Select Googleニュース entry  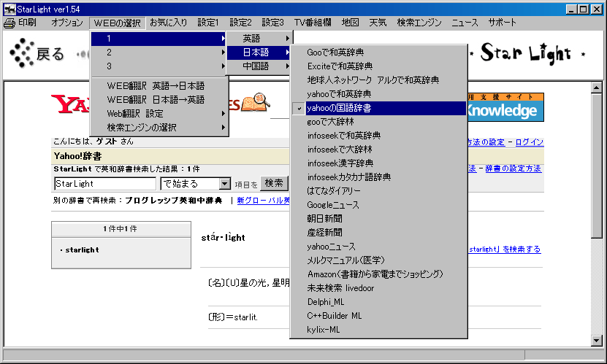pyautogui.click(x=378, y=205)
